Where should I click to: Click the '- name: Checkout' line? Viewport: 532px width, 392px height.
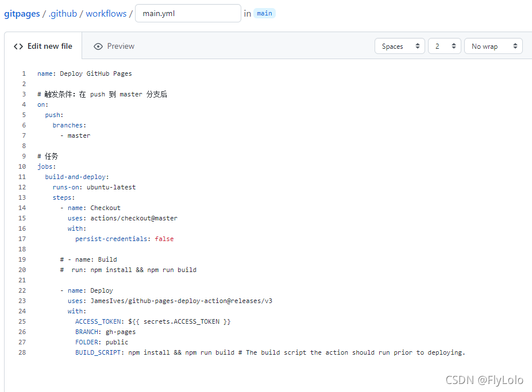90,208
